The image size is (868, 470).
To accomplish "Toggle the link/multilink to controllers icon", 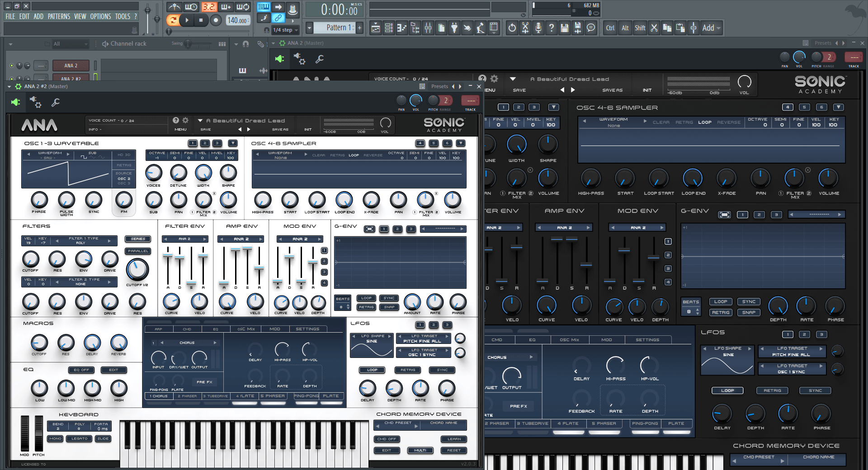I will (278, 18).
